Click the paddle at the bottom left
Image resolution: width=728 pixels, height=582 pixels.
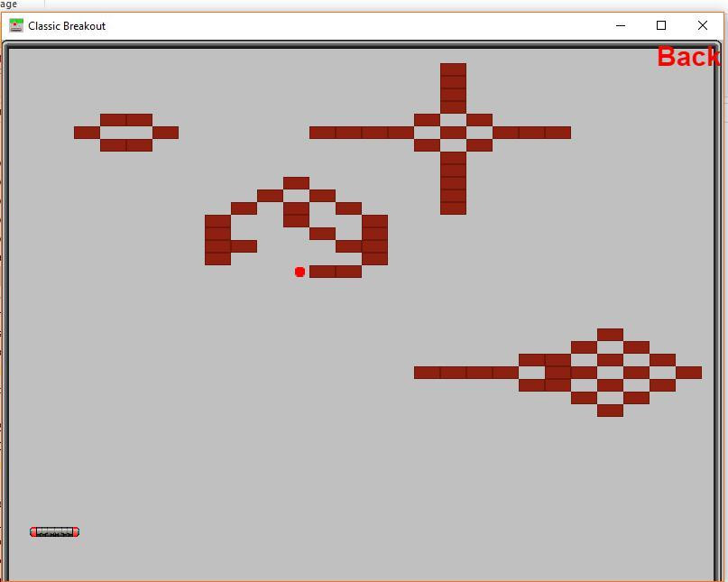[54, 531]
